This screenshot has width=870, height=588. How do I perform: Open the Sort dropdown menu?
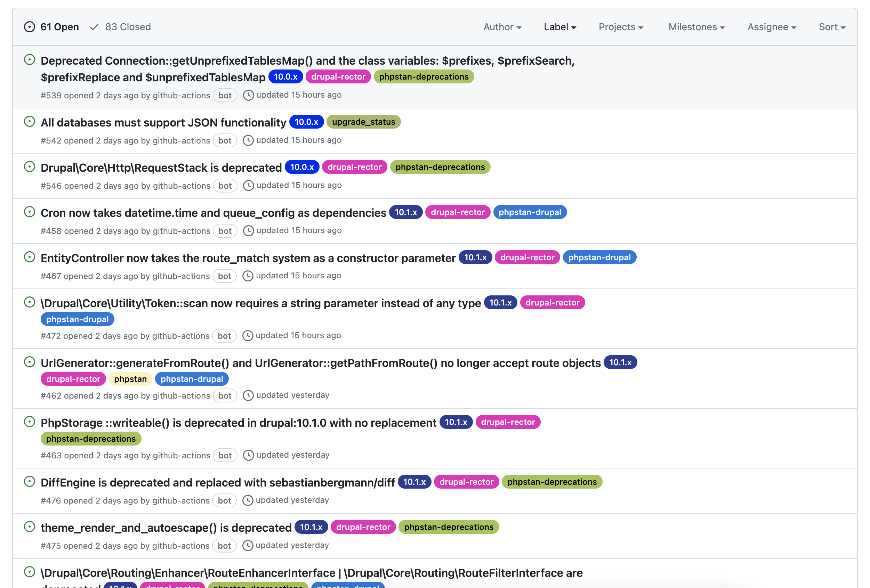832,27
